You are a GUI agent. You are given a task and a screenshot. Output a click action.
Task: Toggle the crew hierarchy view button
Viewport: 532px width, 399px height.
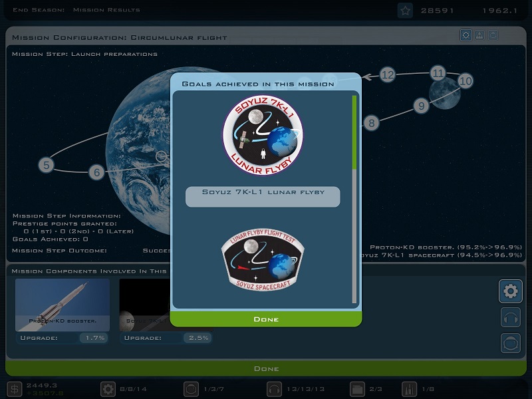tap(479, 35)
